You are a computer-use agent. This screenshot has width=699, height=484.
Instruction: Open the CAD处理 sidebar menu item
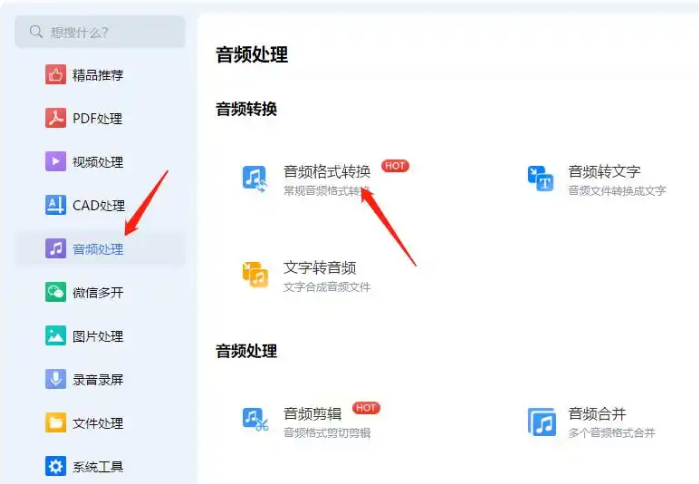[100, 205]
